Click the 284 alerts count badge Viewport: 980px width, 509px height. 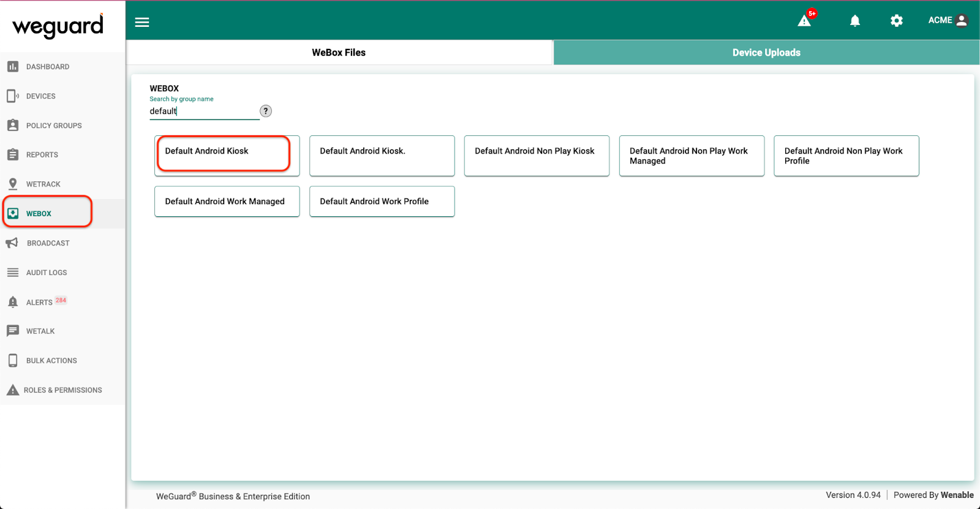point(61,300)
